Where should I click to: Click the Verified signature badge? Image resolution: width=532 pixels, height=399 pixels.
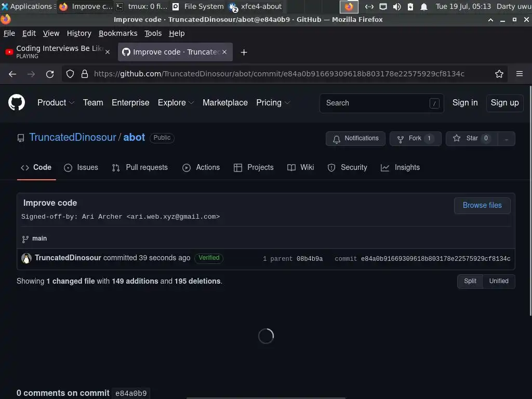[x=209, y=258]
